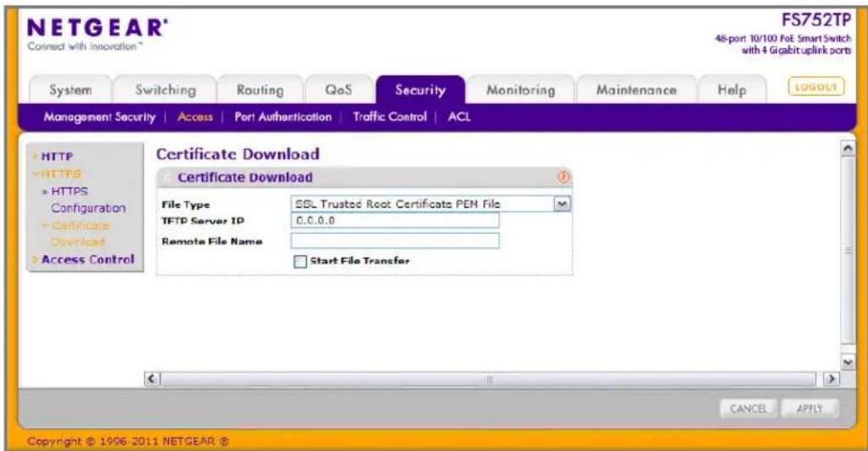Click the vertical scrollbar up arrow
Screen dimensions: 868x451
pos(848,149)
